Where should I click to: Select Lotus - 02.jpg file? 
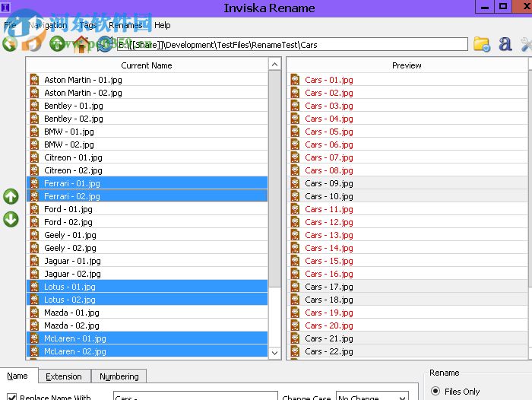[147, 300]
